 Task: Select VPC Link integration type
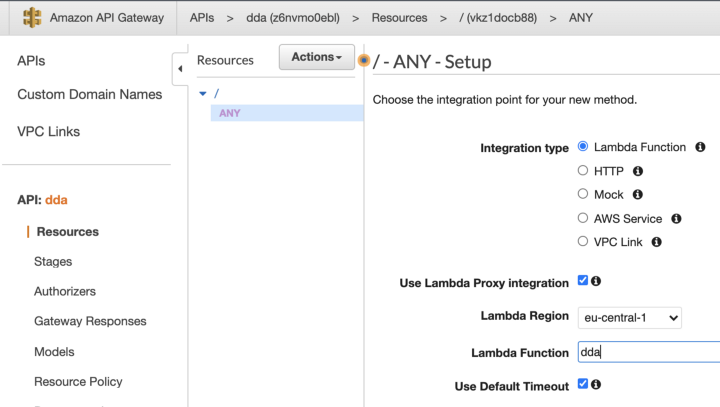pyautogui.click(x=583, y=241)
